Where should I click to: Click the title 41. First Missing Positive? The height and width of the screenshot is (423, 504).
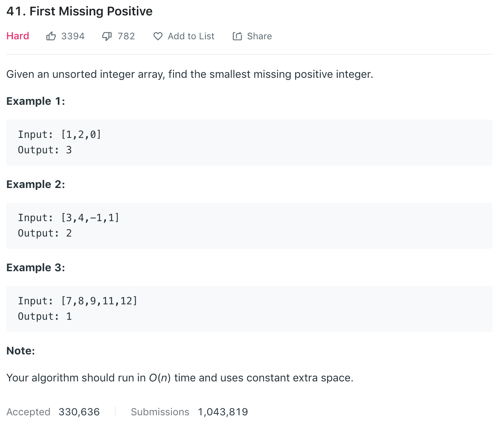click(79, 12)
